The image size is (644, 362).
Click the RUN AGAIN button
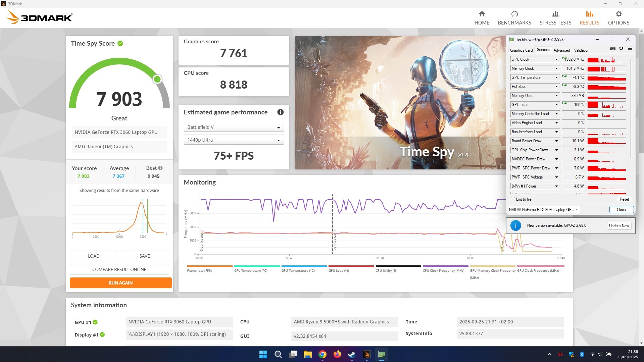[120, 283]
